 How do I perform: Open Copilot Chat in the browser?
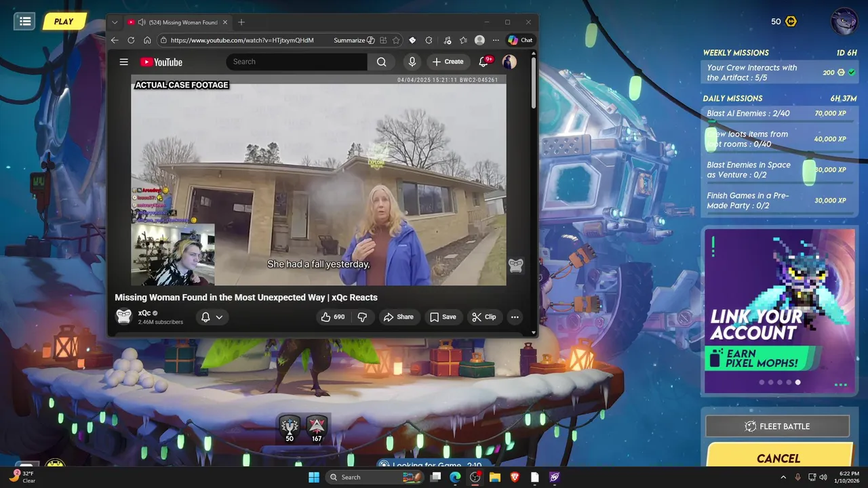point(520,40)
